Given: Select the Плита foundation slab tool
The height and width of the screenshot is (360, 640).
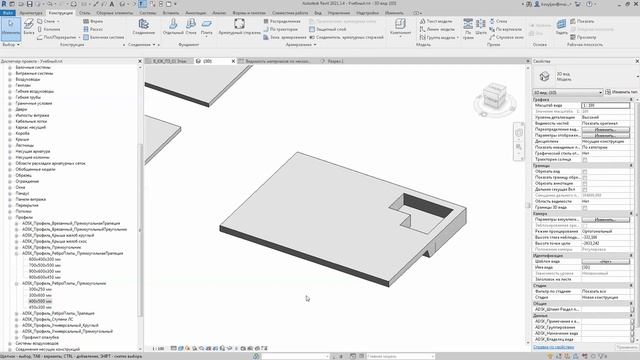Looking at the screenshot, I should [x=207, y=27].
